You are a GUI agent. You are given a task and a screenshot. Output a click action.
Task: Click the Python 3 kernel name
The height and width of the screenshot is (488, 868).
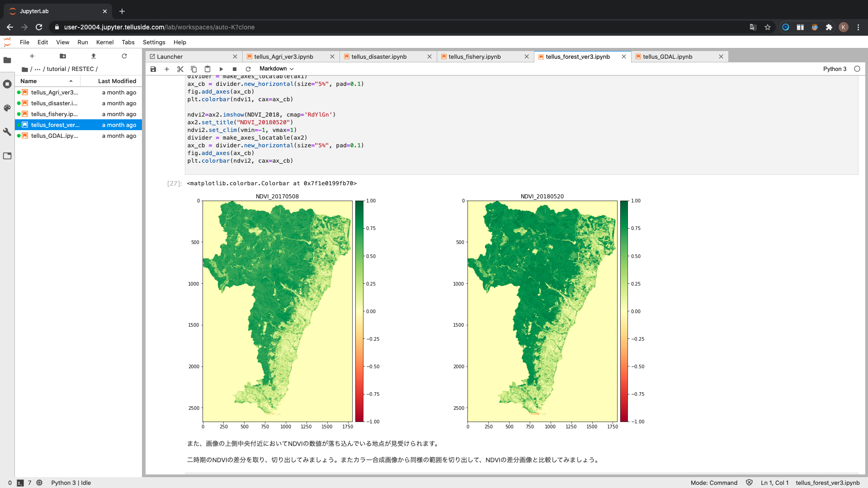pos(835,69)
